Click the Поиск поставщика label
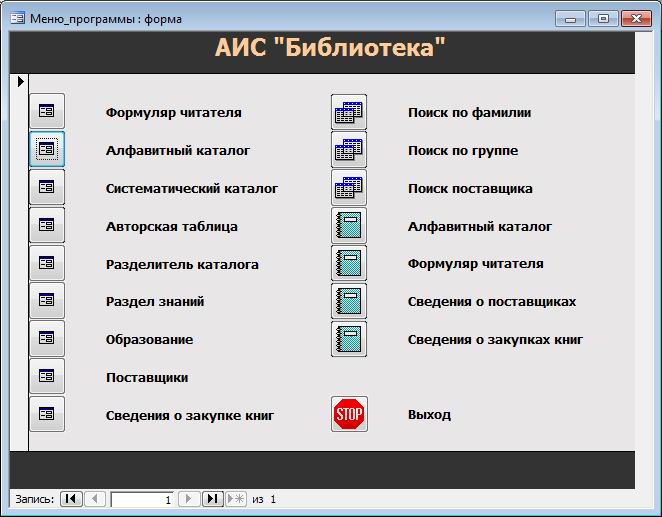The width and height of the screenshot is (662, 517). [x=470, y=188]
